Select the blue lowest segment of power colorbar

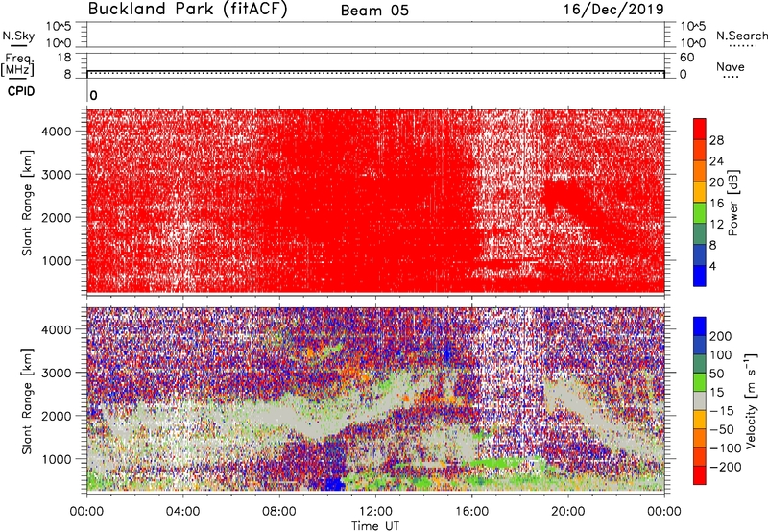(700, 276)
